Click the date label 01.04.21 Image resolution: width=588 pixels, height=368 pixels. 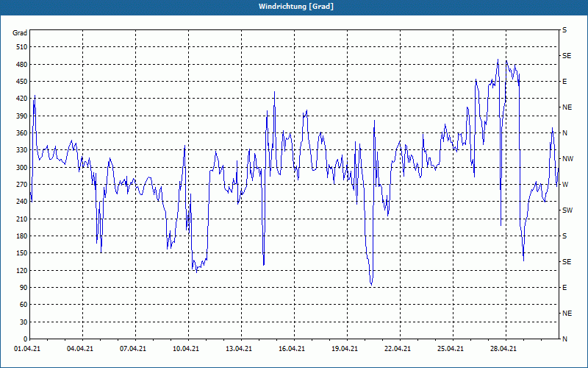(x=27, y=349)
